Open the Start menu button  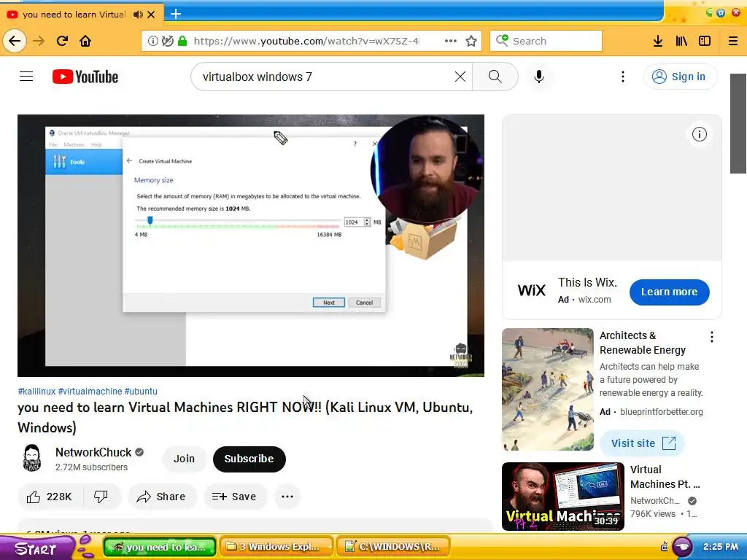(36, 548)
